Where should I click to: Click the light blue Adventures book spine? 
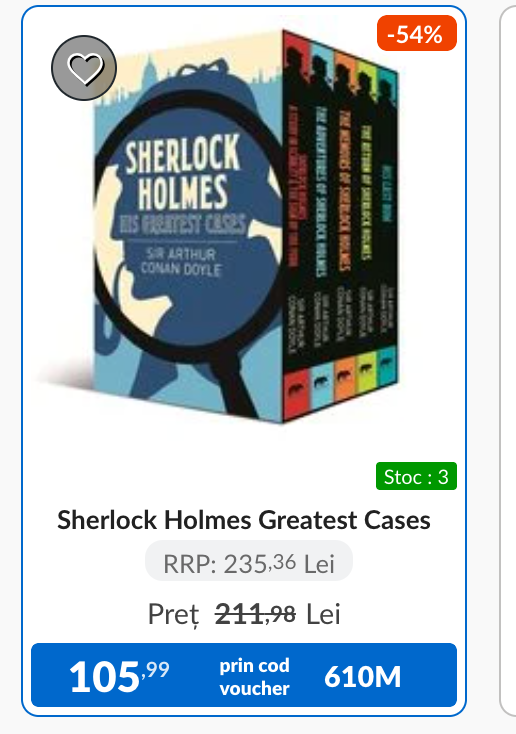coord(322,225)
